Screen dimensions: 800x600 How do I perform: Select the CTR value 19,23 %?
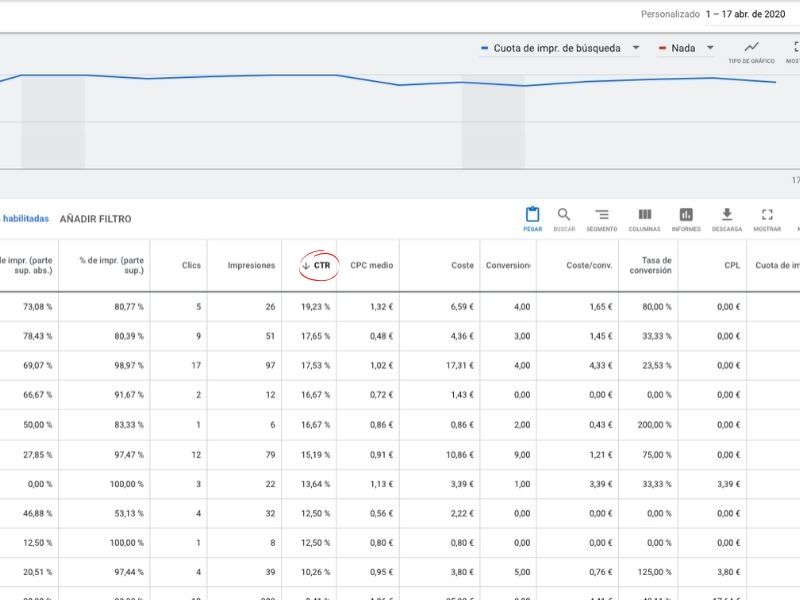[x=315, y=307]
